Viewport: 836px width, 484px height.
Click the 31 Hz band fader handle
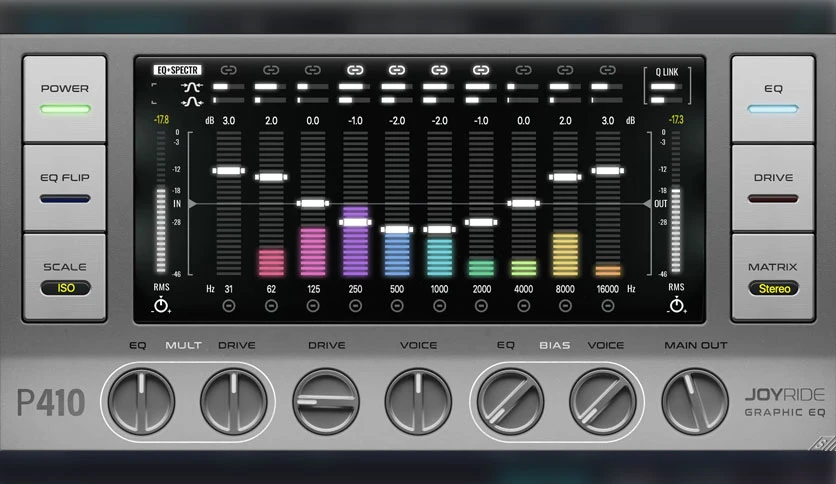tap(229, 171)
